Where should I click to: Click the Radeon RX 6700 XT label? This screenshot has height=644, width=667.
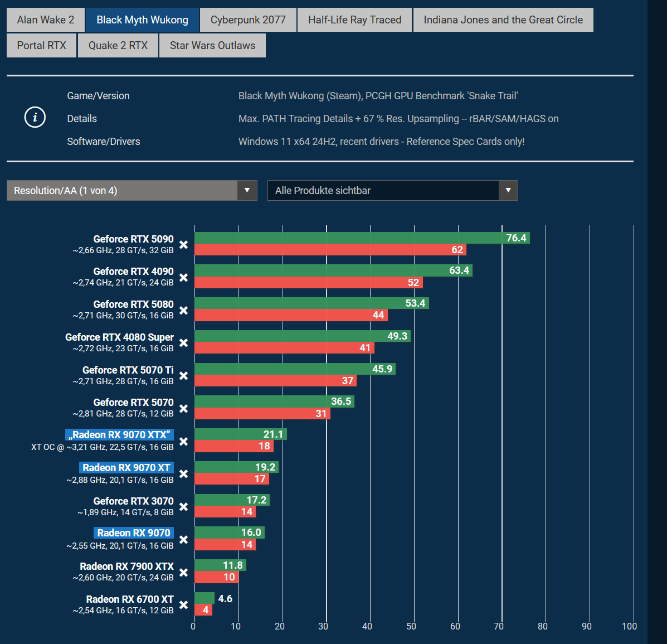point(130,599)
